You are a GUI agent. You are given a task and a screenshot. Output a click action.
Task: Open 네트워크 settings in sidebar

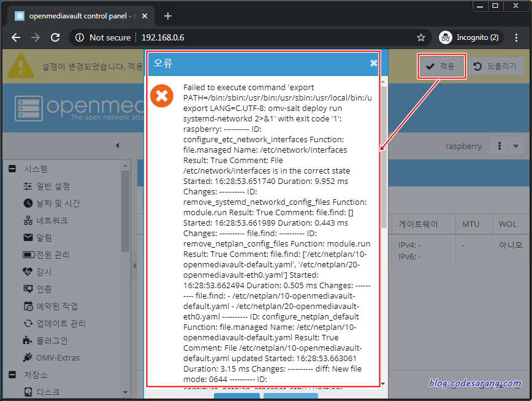click(52, 220)
